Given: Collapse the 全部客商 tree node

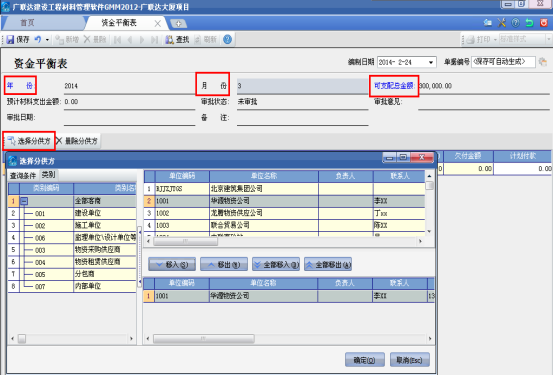Looking at the screenshot, I should tap(24, 201).
